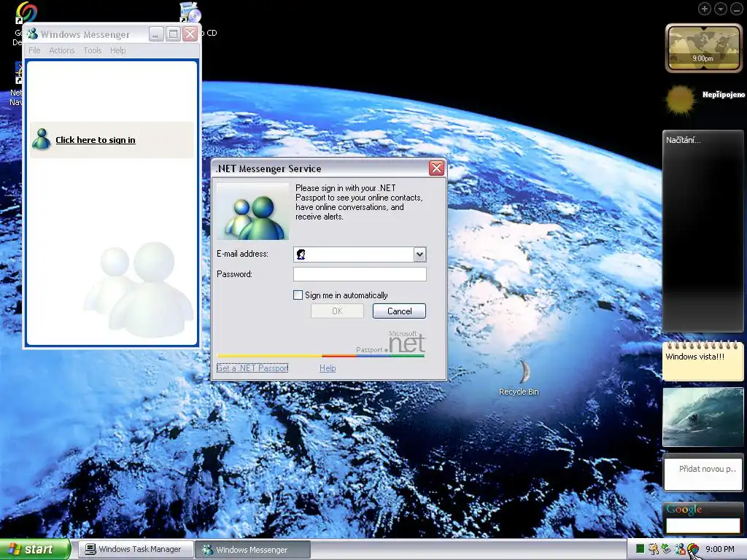This screenshot has height=560, width=747.
Task: Open the Tools menu in Windows Messenger
Action: [93, 50]
